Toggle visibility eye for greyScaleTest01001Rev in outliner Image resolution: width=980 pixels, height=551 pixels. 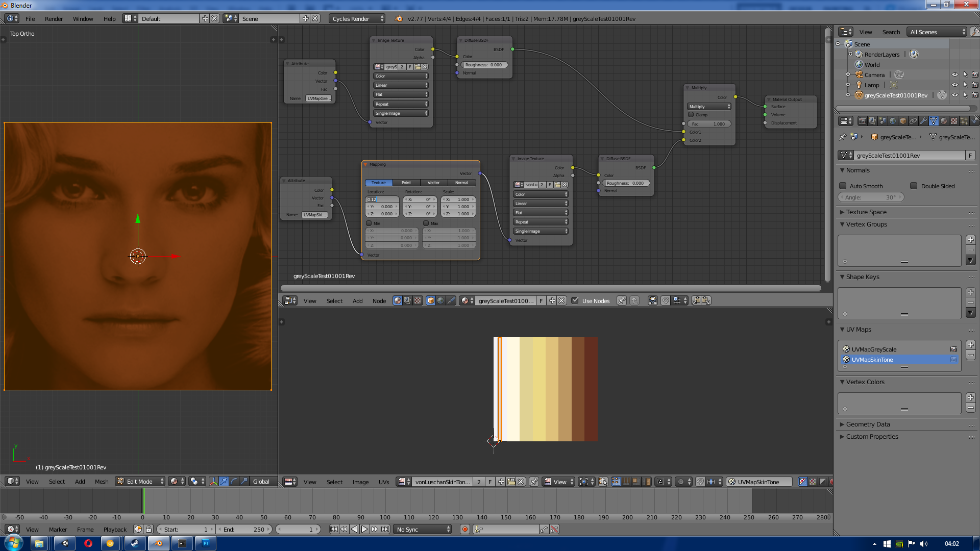point(954,95)
